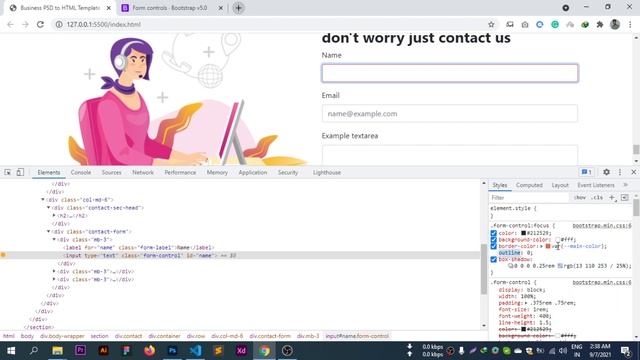Viewport: 640px width, 360px height.
Task: Open Premiere Pro from the taskbar
Action: point(80,351)
